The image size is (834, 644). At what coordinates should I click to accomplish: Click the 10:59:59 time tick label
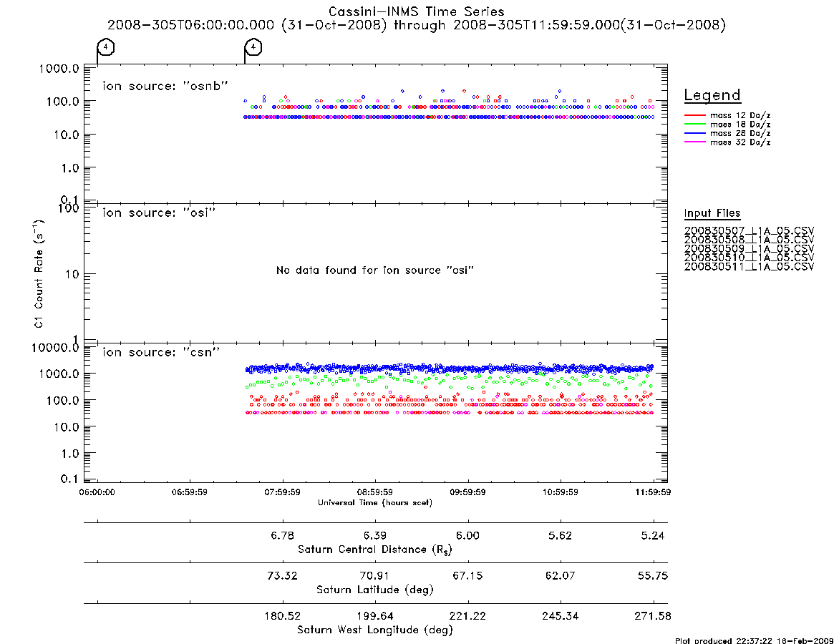tap(561, 492)
